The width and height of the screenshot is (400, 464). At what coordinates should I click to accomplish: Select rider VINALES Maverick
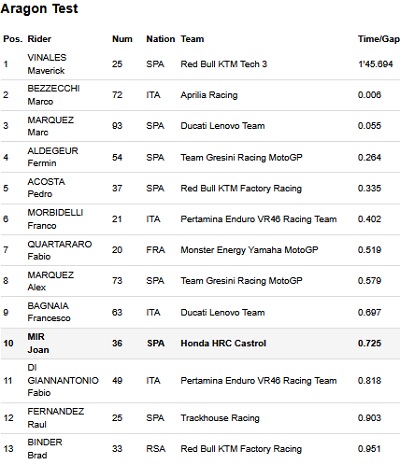point(47,64)
